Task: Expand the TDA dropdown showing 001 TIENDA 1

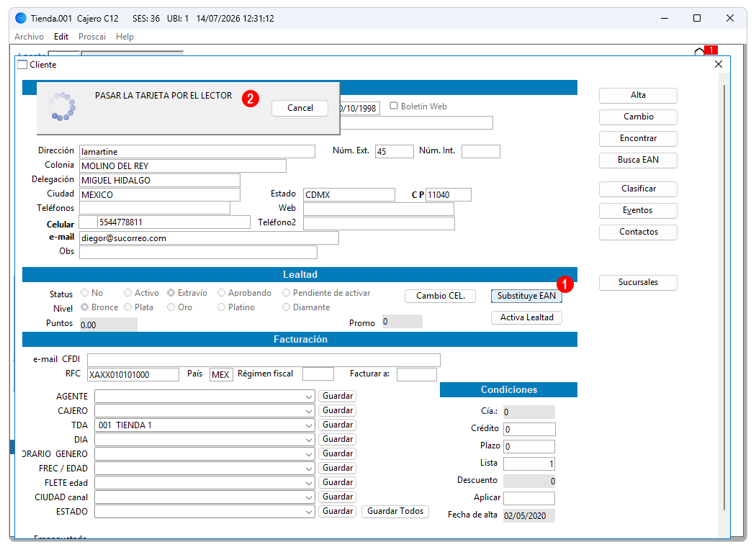Action: coord(309,425)
